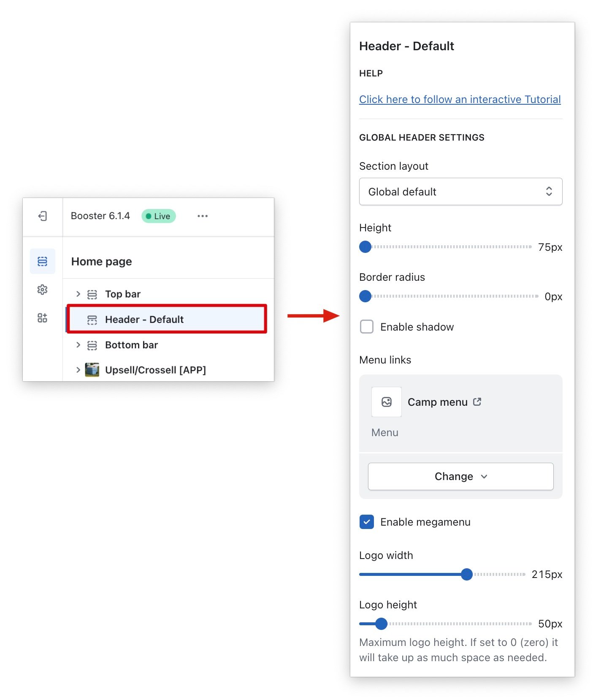Open theme settings gear icon
Image resolution: width=601 pixels, height=700 pixels.
(x=42, y=290)
